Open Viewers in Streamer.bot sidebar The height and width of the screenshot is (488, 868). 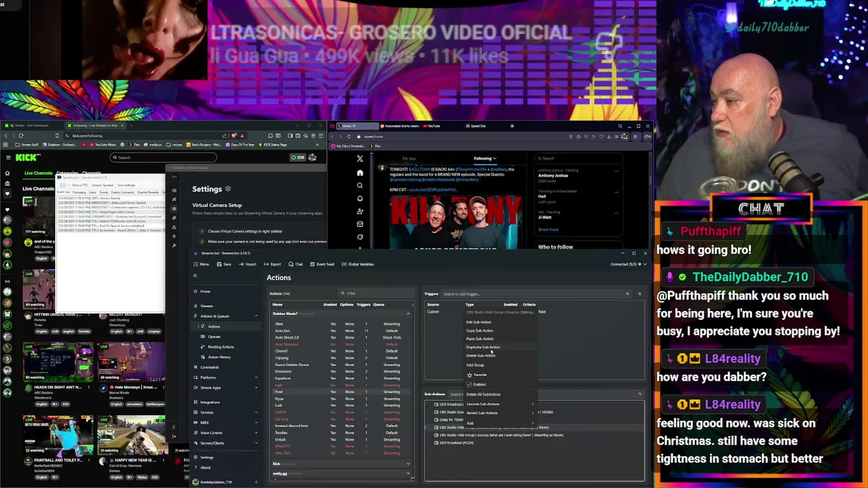(206, 306)
